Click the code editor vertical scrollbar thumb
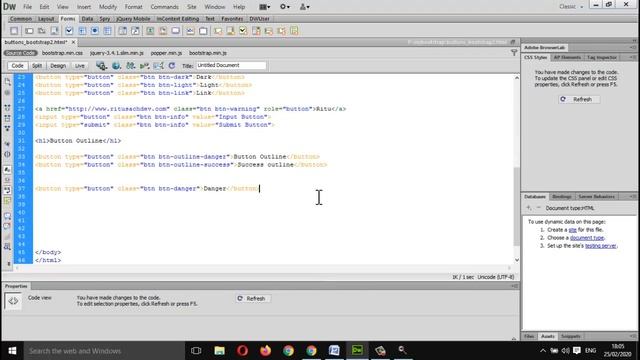The width and height of the screenshot is (640, 360). click(x=517, y=206)
